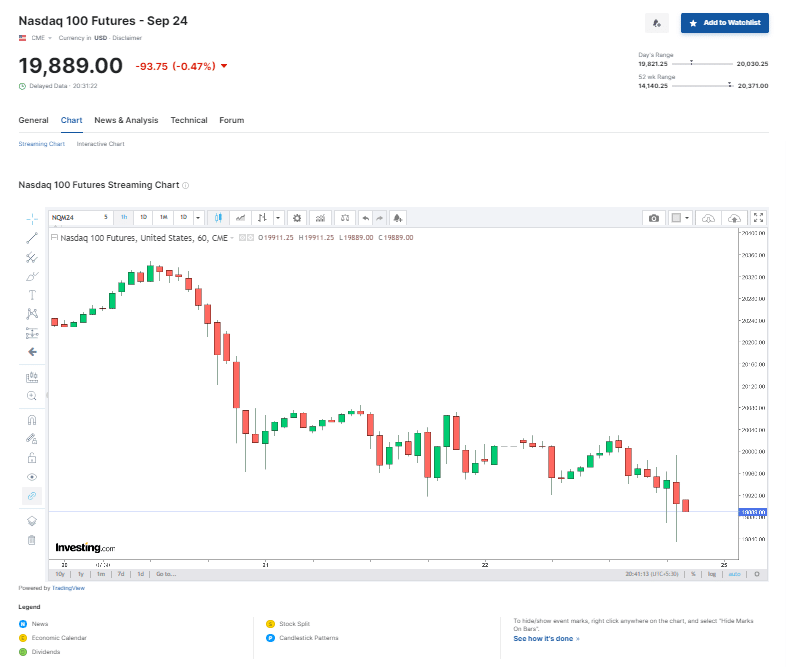Switch to Streaming Chart sub-tab
786x667 pixels.
pos(42,144)
